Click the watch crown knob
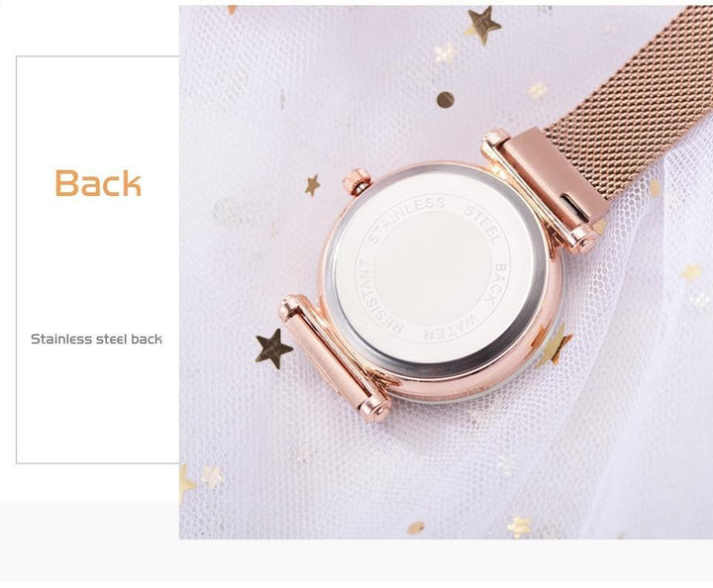Viewport: 713px width, 588px height. coord(356,180)
